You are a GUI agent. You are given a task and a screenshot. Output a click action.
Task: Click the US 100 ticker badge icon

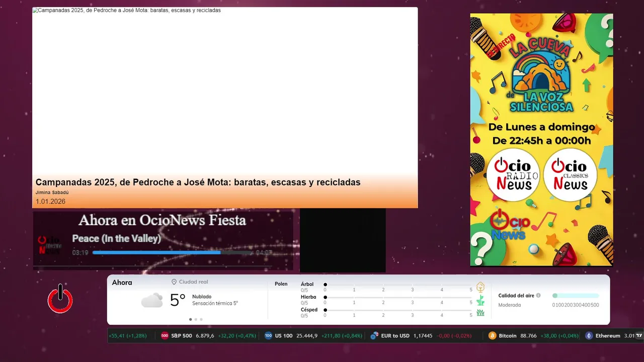(x=269, y=336)
